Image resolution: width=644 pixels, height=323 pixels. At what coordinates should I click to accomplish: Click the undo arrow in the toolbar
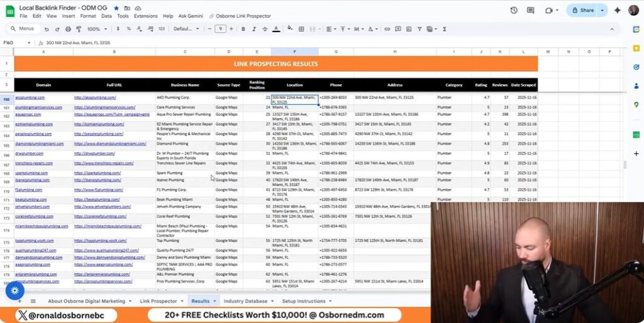coord(47,29)
